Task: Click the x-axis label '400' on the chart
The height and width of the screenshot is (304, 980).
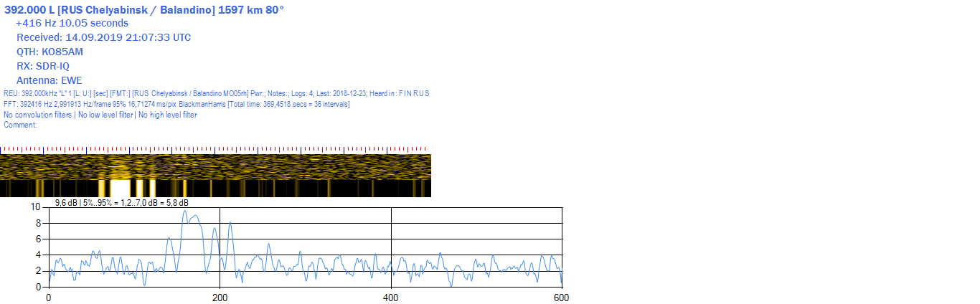Action: [x=391, y=297]
